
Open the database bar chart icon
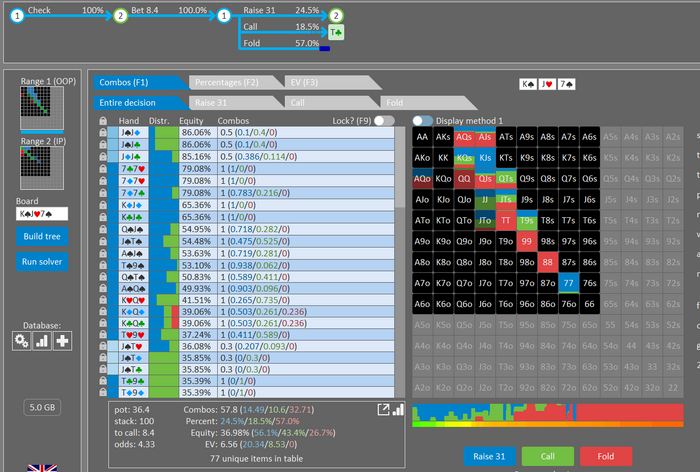pos(42,341)
